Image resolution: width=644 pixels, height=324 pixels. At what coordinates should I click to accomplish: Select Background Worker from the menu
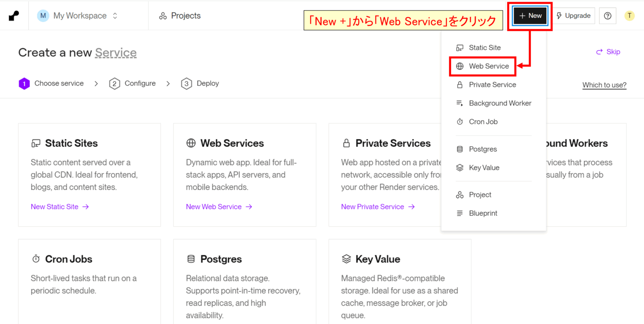pos(500,103)
